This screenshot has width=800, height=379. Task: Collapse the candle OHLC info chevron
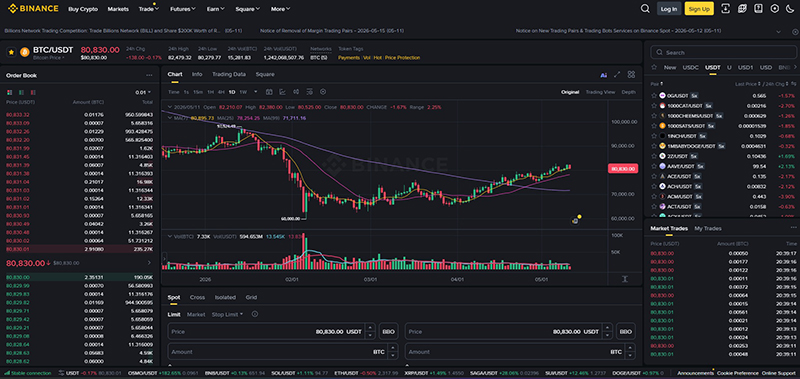tap(170, 108)
